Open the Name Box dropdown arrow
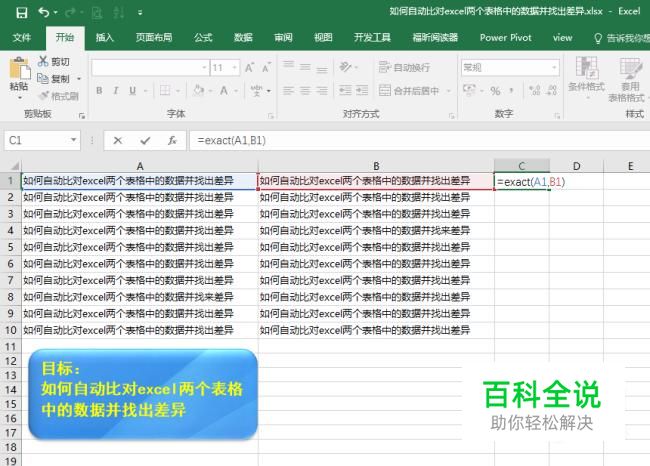650x466 pixels. pos(73,140)
